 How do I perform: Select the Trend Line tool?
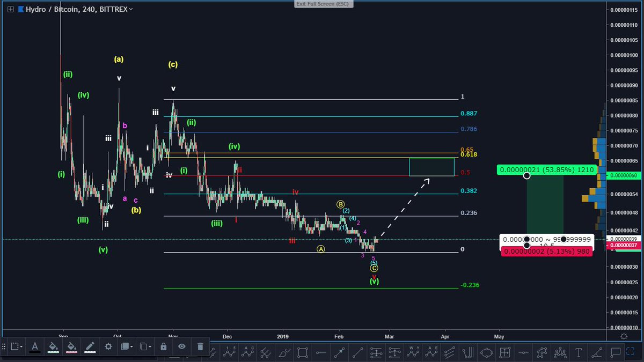click(x=357, y=352)
